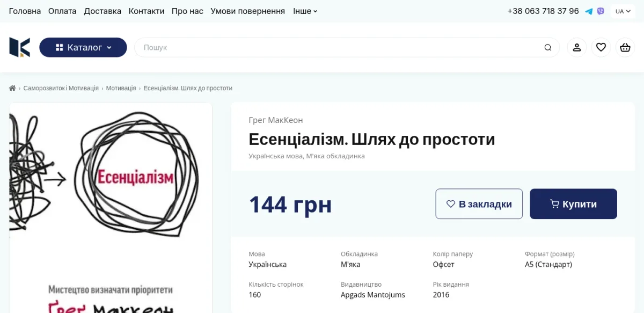Open the shopping basket icon
The width and height of the screenshot is (644, 313).
625,47
